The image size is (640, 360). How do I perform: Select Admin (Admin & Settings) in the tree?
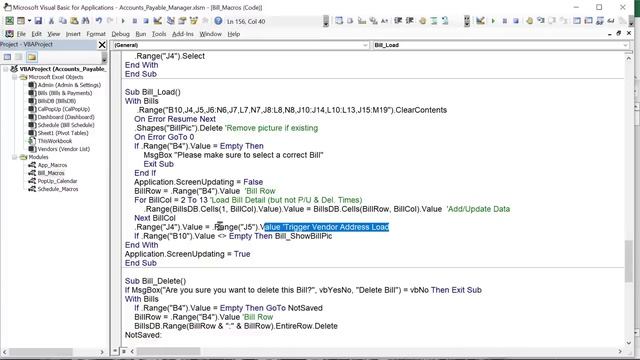(69, 85)
